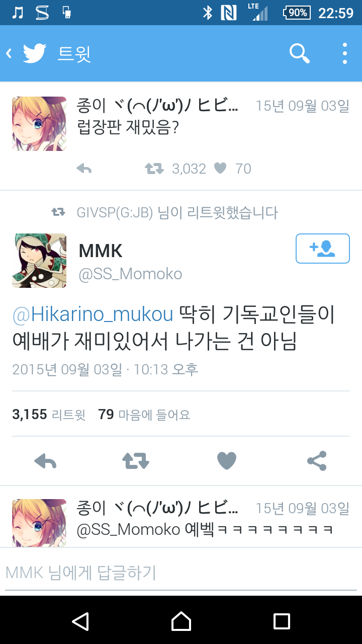The height and width of the screenshot is (644, 362).
Task: Retweet the main MMK tweet
Action: click(136, 461)
